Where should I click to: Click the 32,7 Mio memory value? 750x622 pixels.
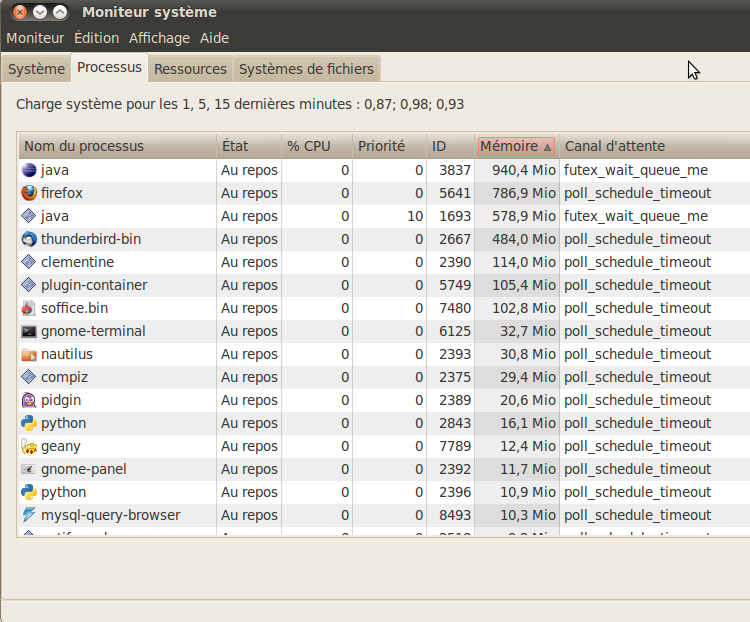coord(528,331)
